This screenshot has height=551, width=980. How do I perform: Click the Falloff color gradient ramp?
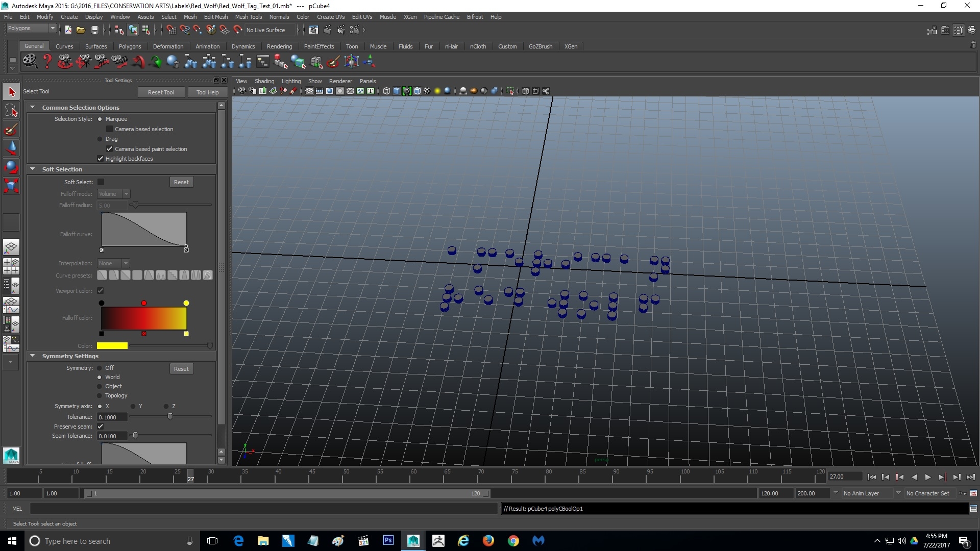point(144,318)
